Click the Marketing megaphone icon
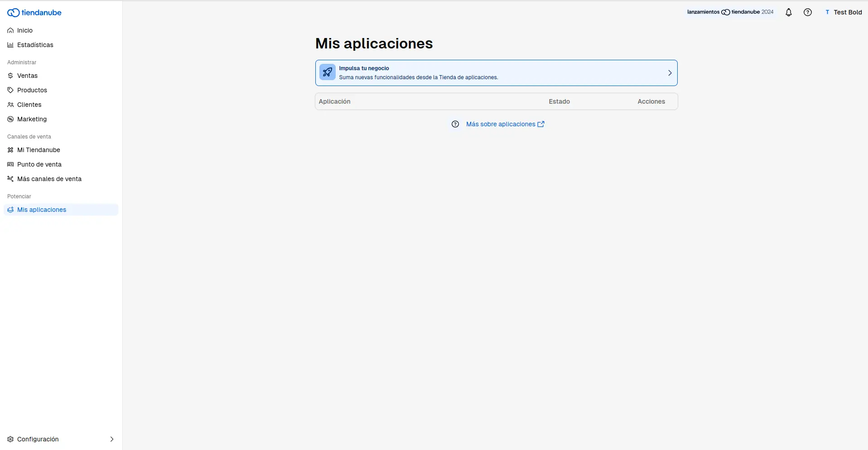This screenshot has height=450, width=868. coord(10,119)
